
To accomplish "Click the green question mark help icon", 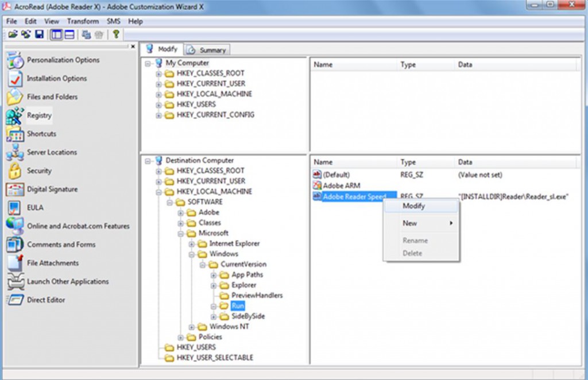I will click(x=116, y=34).
